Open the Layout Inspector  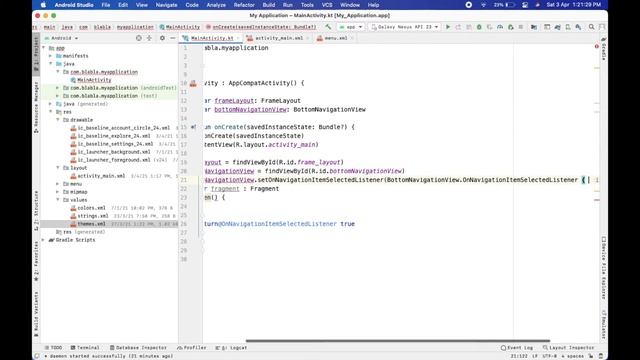tap(568, 348)
